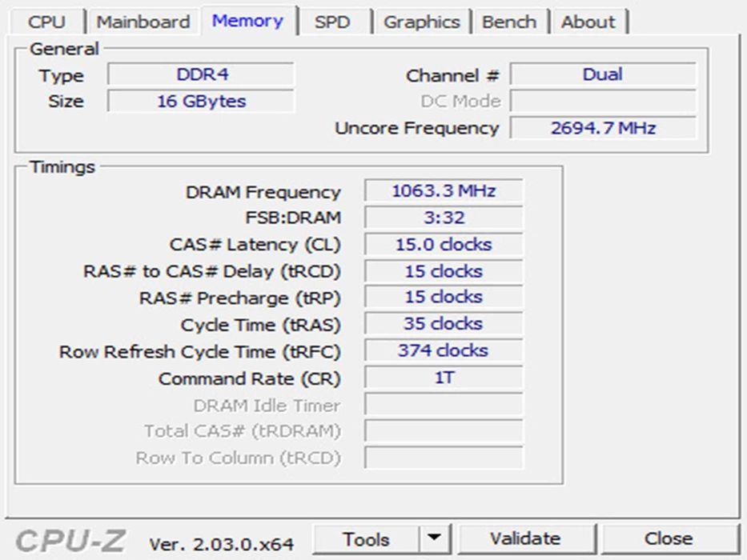
Task: Click the empty Row To Column field
Action: point(444,458)
